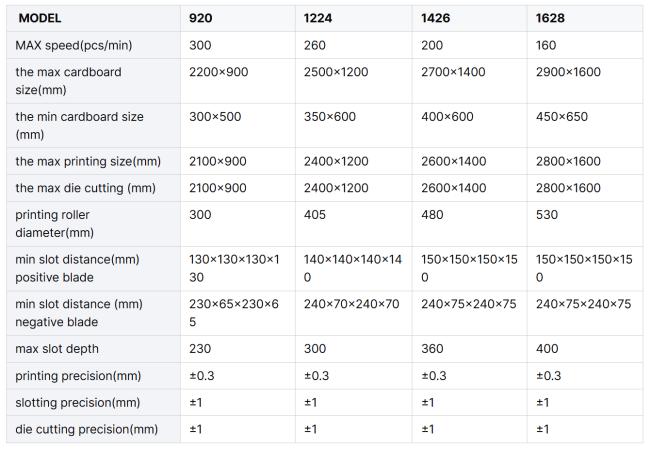Image resolution: width=650 pixels, height=449 pixels.
Task: Select the printing precision(mm) row label
Action: (x=78, y=376)
